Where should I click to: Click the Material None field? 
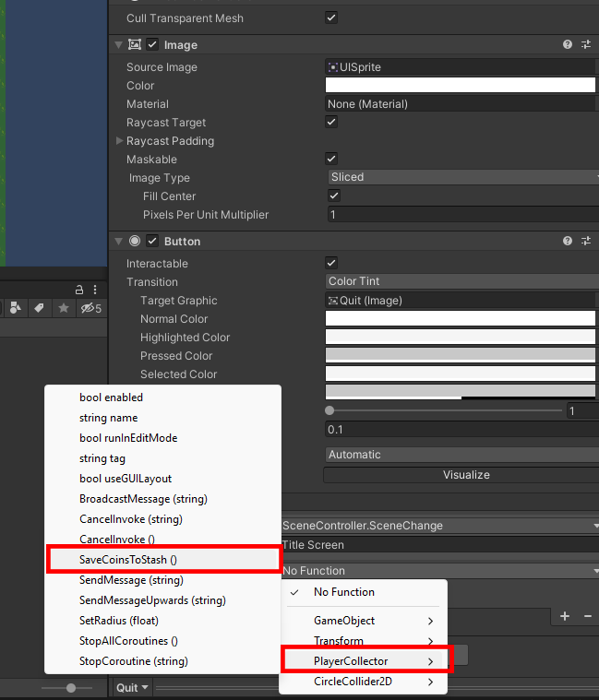point(461,104)
